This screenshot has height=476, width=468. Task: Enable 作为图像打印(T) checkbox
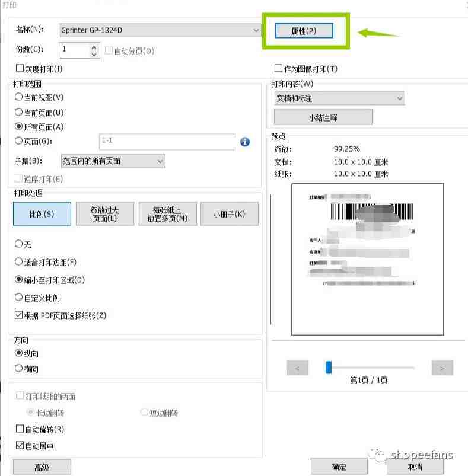278,68
